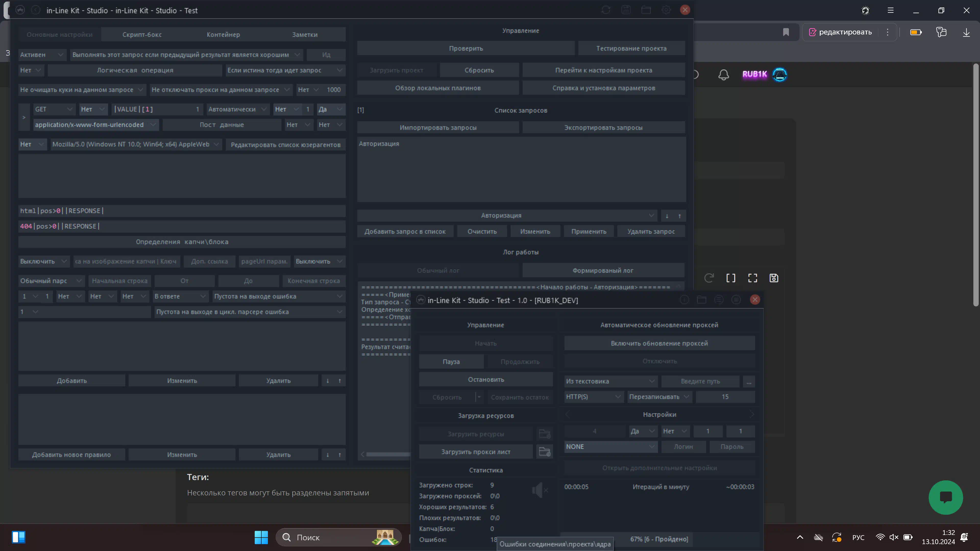Click the Поиск taskbar search box
The image size is (980, 551).
[x=339, y=537]
